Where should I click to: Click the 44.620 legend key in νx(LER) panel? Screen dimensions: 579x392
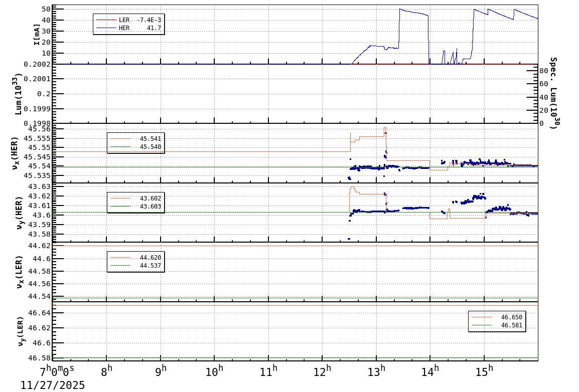click(119, 257)
